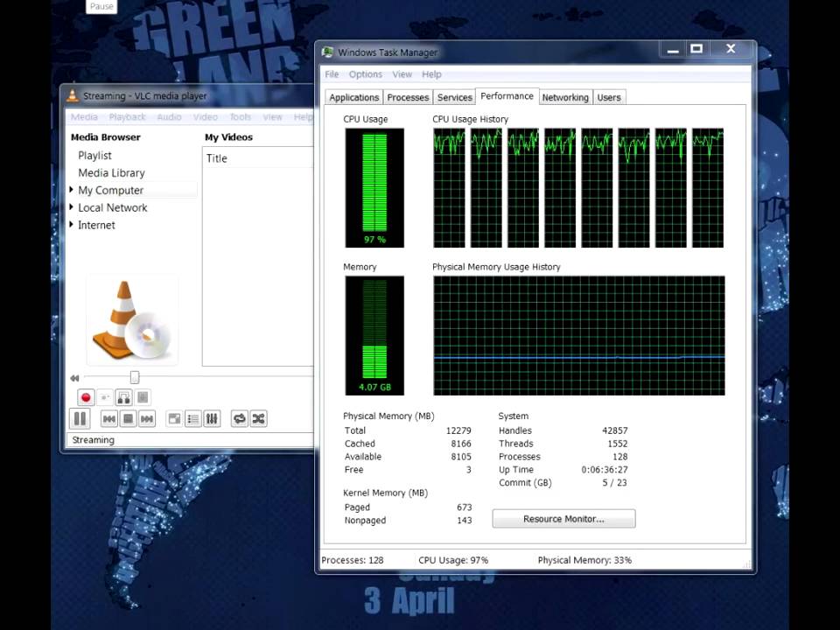Screen dimensions: 840x630
Task: Click the Physical Memory Usage History graph
Action: tap(579, 335)
